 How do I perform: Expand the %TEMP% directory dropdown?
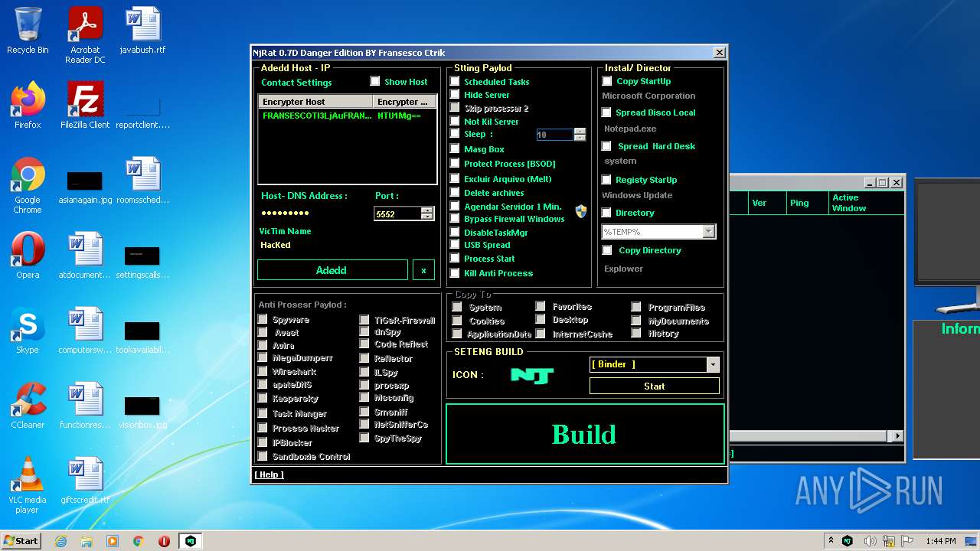click(x=708, y=231)
